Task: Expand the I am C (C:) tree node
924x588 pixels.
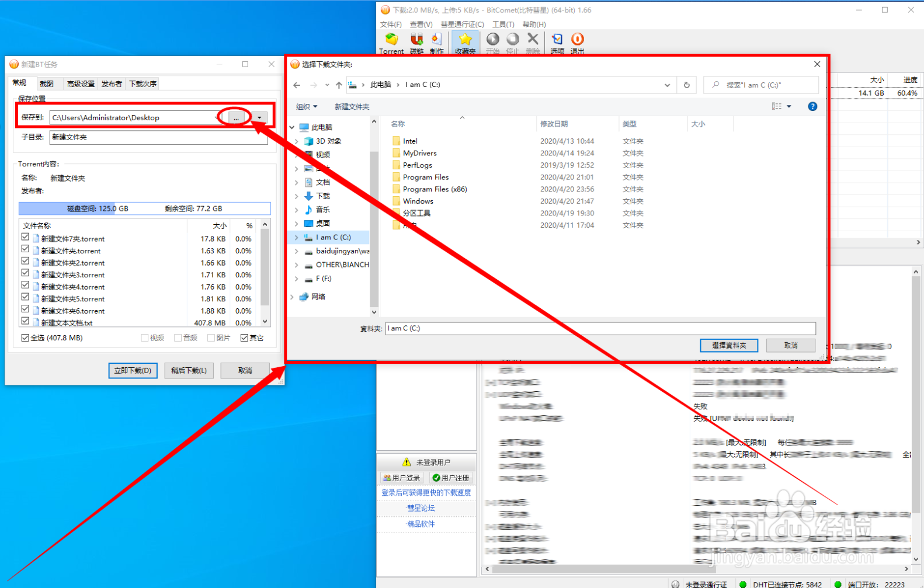Action: click(x=297, y=238)
